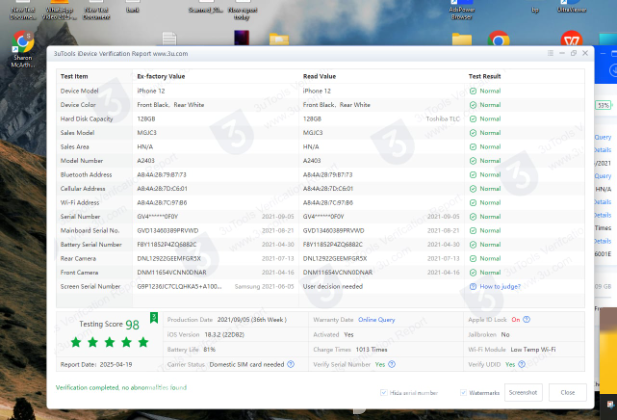This screenshot has height=420, width=617.
Task: Click help icon beside Carrier Status
Action: (291, 364)
